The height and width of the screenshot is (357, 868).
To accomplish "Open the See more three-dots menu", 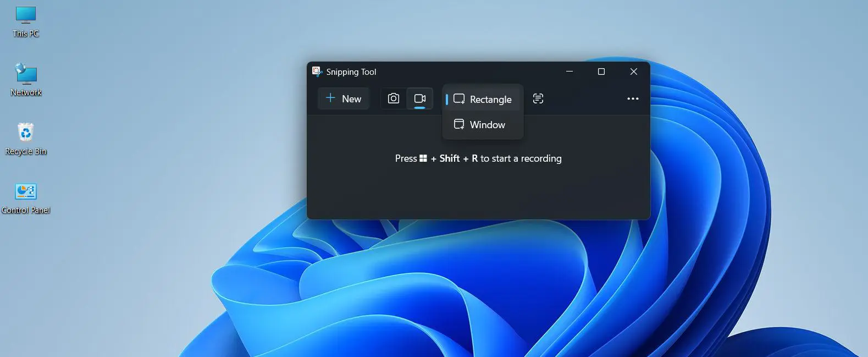I will [633, 98].
